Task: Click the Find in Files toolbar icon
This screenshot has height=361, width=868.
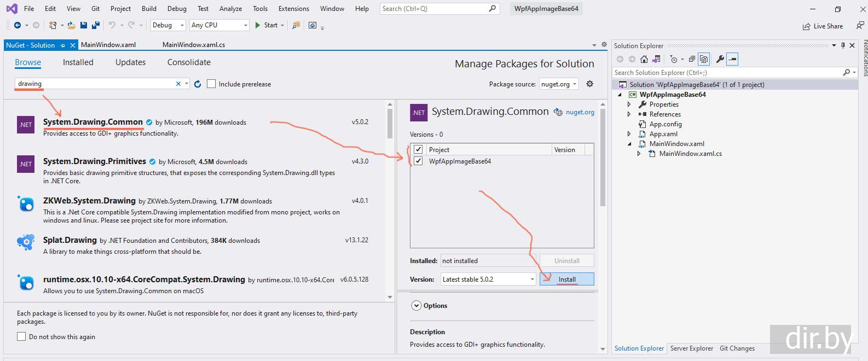Action: point(296,25)
